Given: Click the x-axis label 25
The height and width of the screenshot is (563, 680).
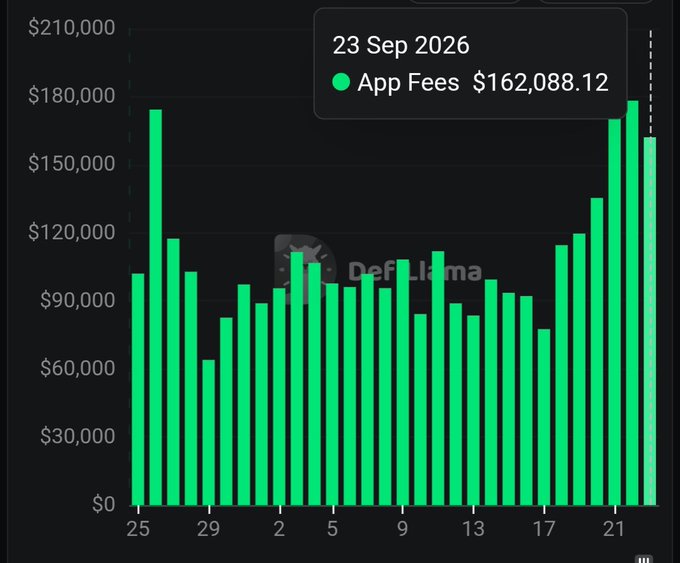Looking at the screenshot, I should pos(138,529).
